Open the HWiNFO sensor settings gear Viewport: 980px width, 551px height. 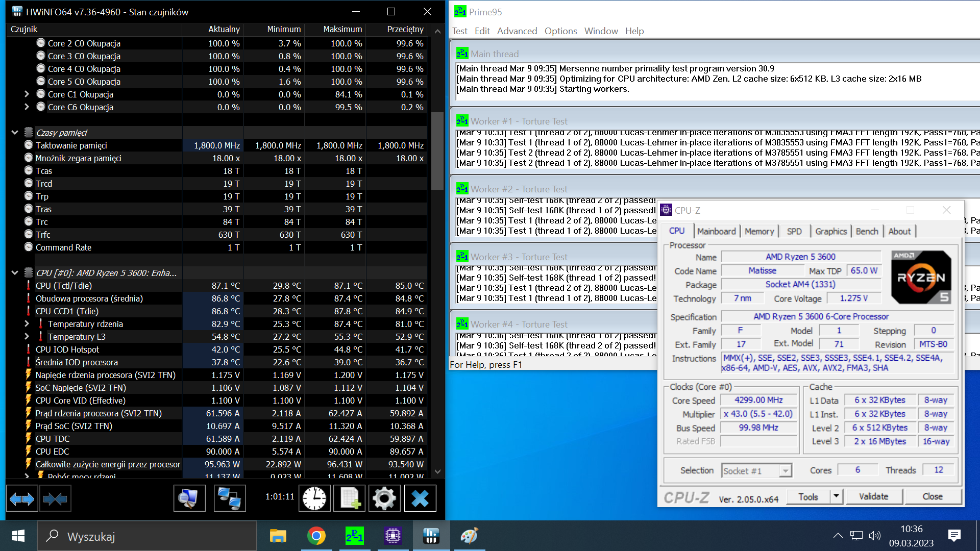tap(384, 498)
